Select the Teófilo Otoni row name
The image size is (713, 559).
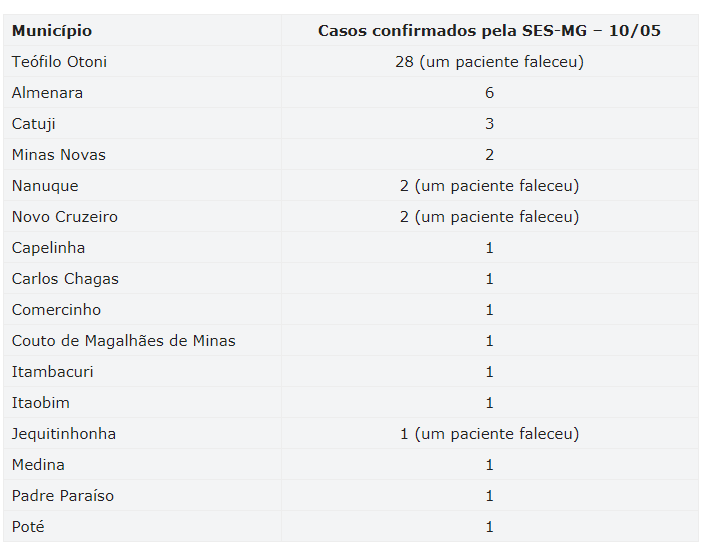click(60, 62)
